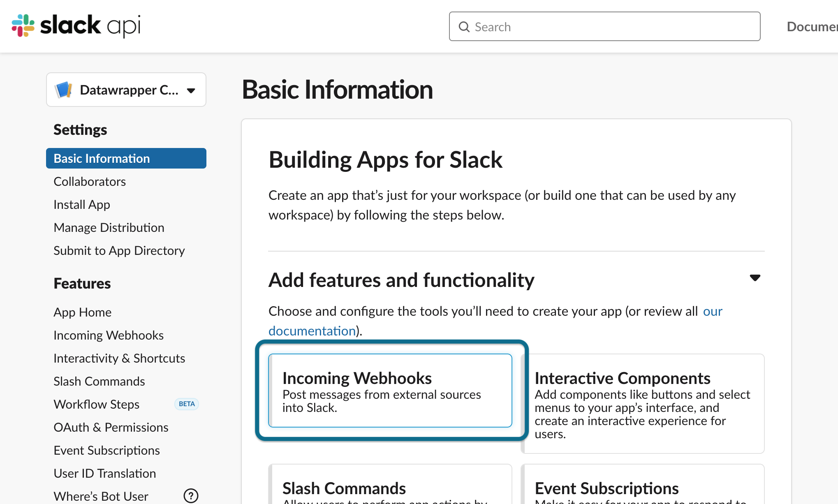Screen dimensions: 838x504
Task: Open help for Where's Bot User
Action: (x=191, y=496)
